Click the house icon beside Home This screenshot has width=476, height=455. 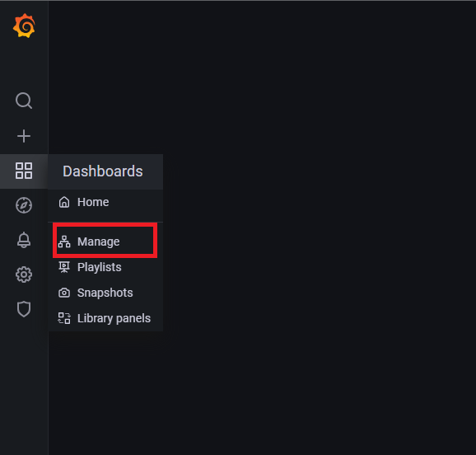64,202
